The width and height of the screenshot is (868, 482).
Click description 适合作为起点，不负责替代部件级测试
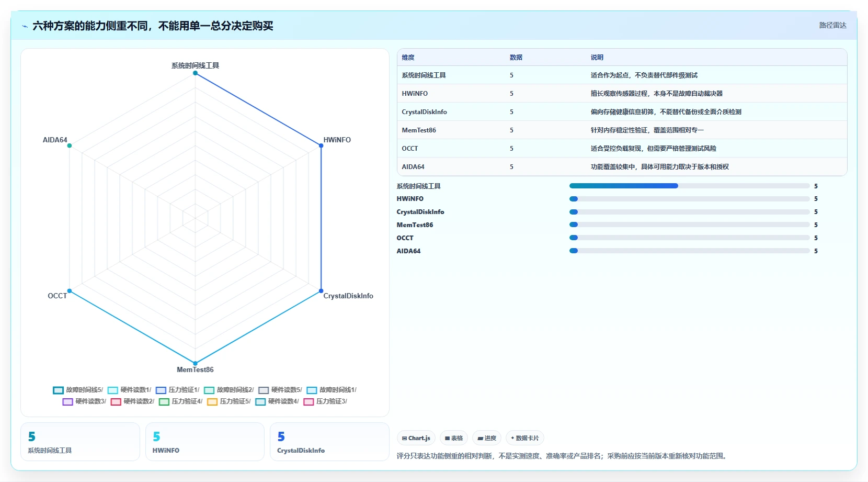644,75
